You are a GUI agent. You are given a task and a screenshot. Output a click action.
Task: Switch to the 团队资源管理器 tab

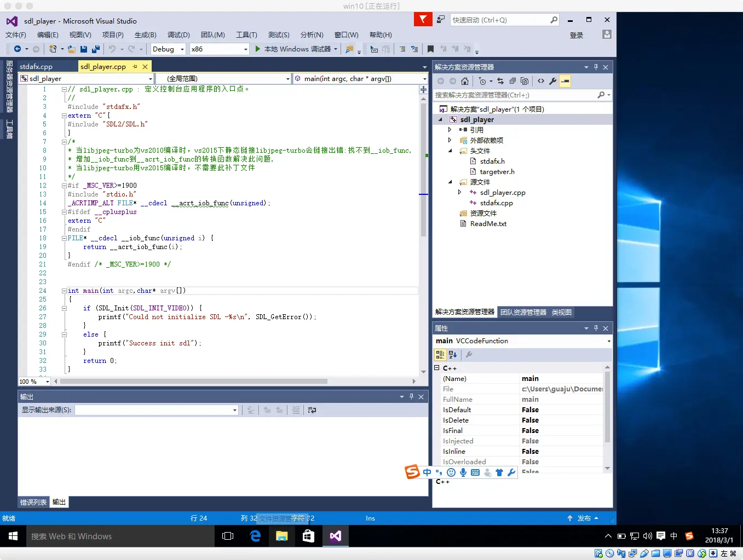[523, 312]
